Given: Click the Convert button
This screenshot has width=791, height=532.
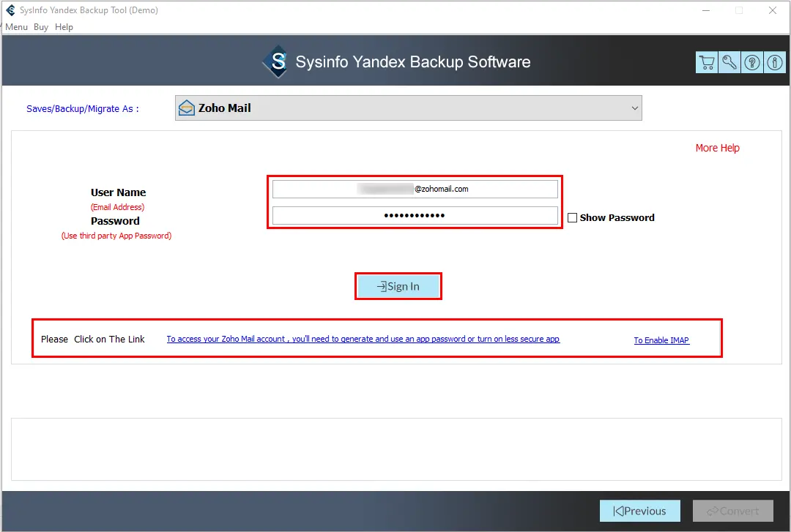Looking at the screenshot, I should pyautogui.click(x=733, y=511).
